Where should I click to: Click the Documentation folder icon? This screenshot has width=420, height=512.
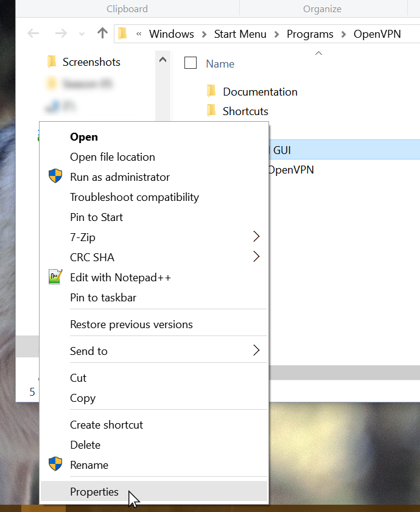[x=211, y=92]
